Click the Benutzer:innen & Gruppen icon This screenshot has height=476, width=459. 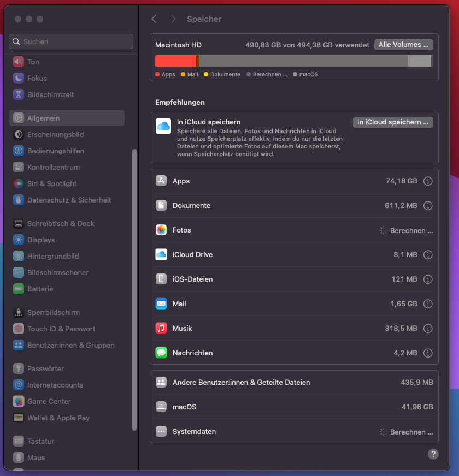[19, 345]
